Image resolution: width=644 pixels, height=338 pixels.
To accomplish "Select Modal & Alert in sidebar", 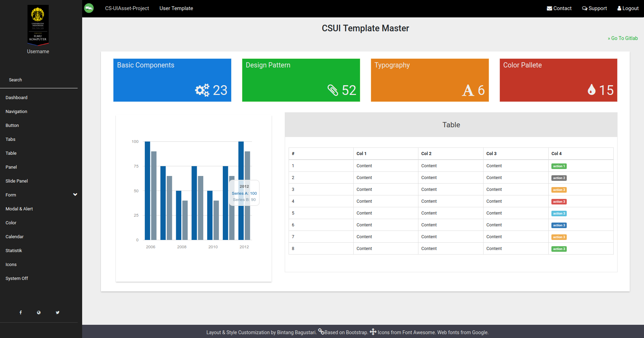I will [19, 209].
